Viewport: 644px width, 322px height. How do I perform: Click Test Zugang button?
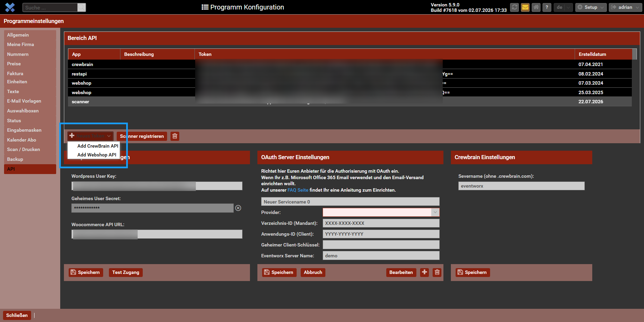coord(126,272)
